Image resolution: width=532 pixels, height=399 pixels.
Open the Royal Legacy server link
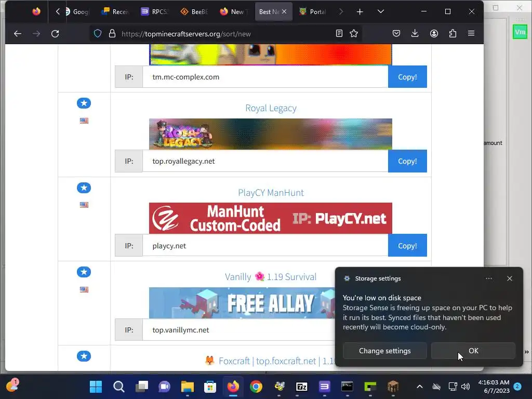tap(271, 108)
